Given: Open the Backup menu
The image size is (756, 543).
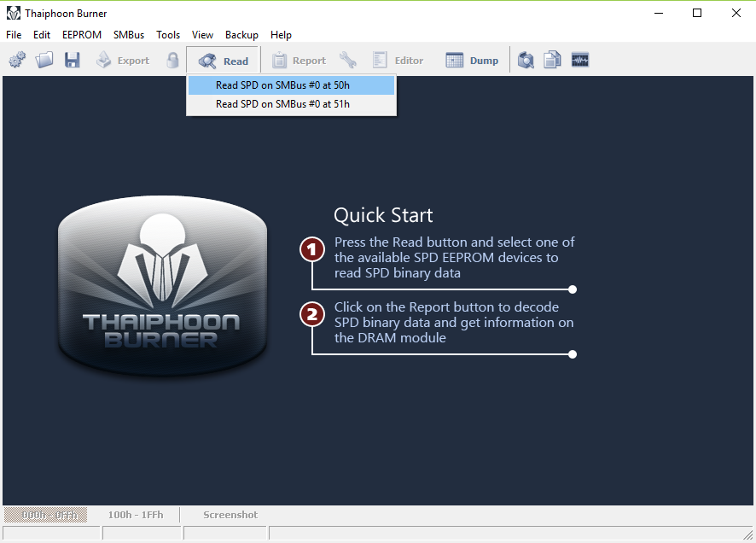Looking at the screenshot, I should pos(241,35).
